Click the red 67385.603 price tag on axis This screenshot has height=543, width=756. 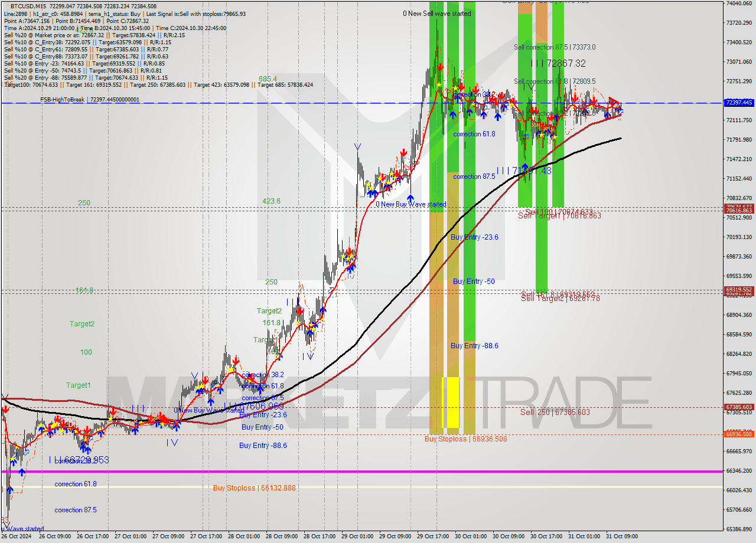(739, 407)
